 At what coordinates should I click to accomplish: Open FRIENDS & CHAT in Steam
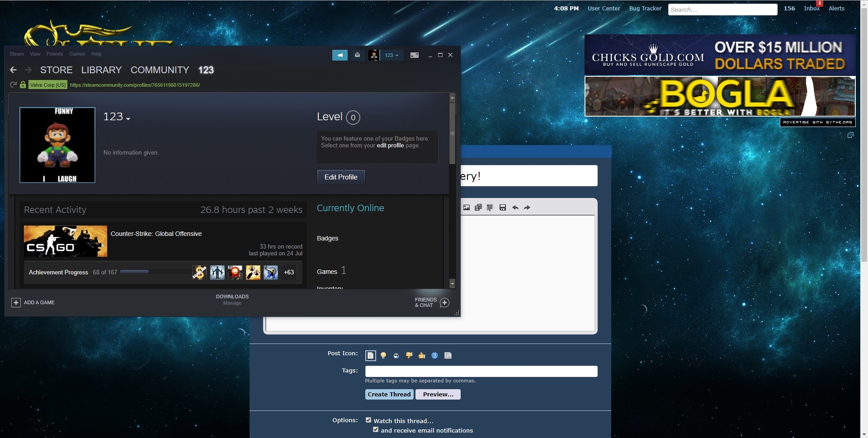[432, 302]
